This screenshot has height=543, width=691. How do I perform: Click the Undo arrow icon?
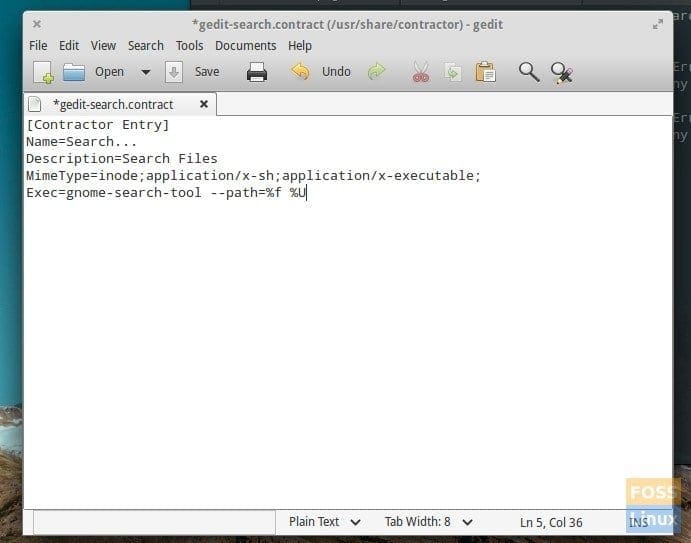coord(300,71)
